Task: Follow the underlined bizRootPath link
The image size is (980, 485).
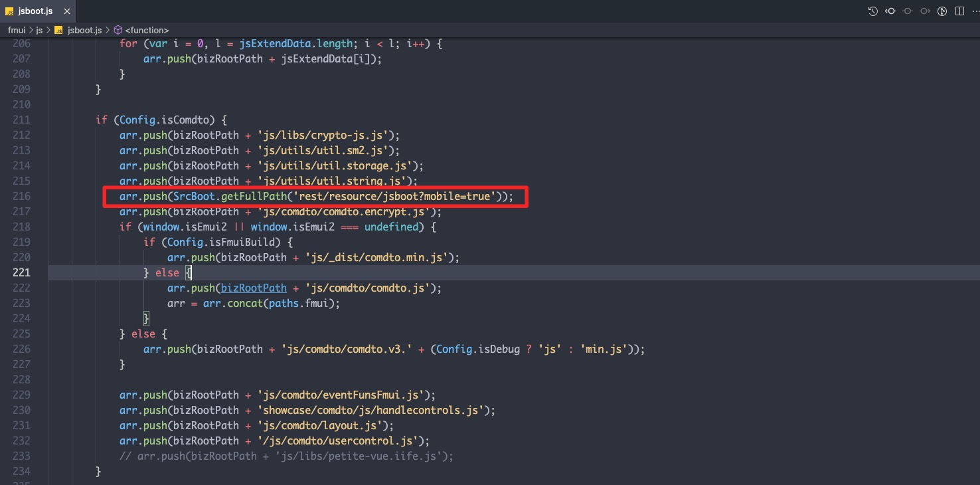Action: point(254,288)
